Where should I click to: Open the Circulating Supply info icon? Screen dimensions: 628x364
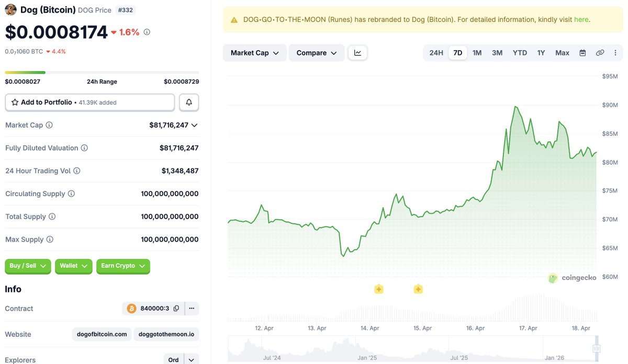click(71, 194)
